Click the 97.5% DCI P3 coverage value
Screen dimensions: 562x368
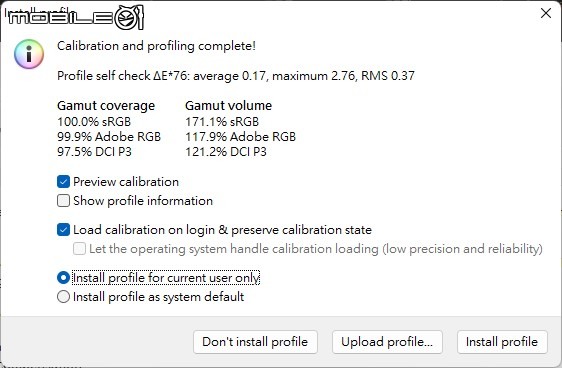94,152
